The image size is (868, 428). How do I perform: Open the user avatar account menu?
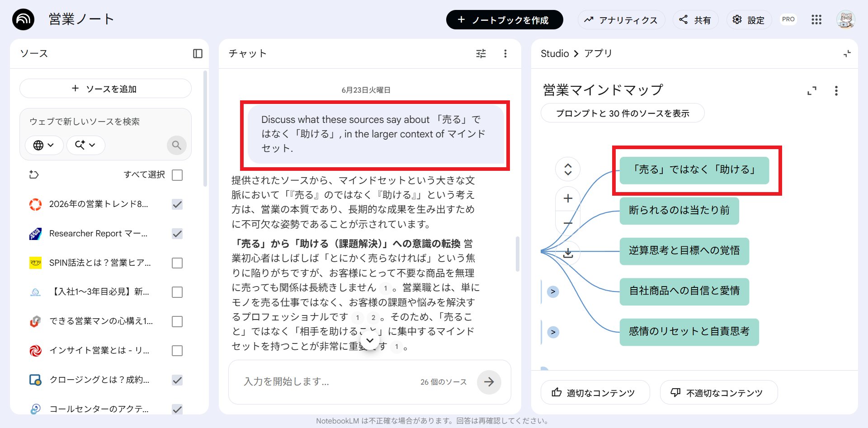tap(845, 19)
